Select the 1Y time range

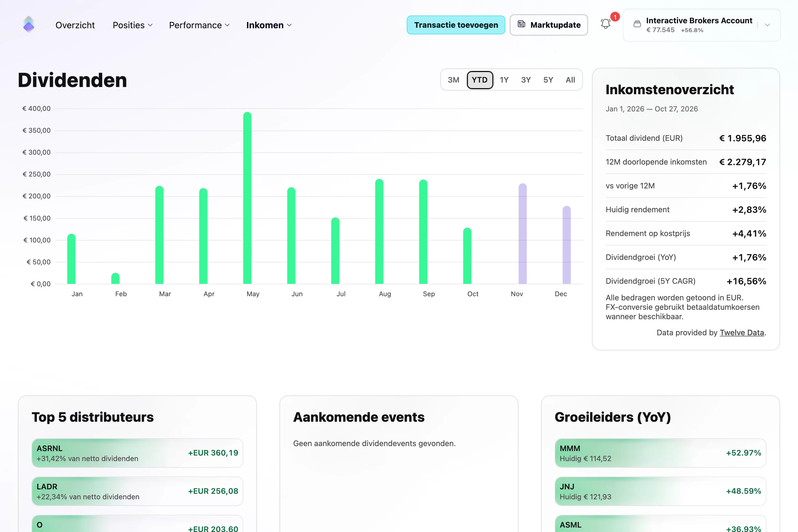point(504,80)
